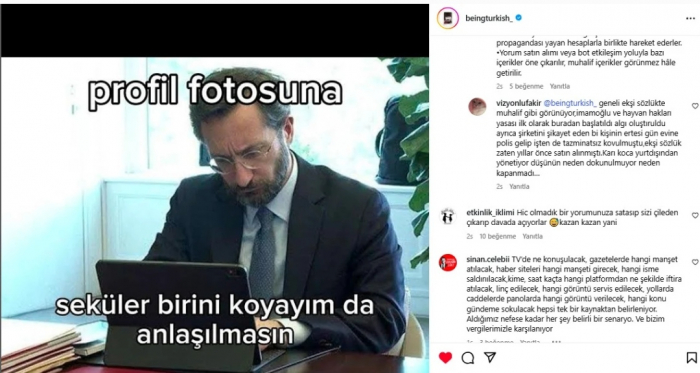This screenshot has width=700, height=373.
Task: Open the beingturkish_ profile avatar
Action: click(x=448, y=18)
